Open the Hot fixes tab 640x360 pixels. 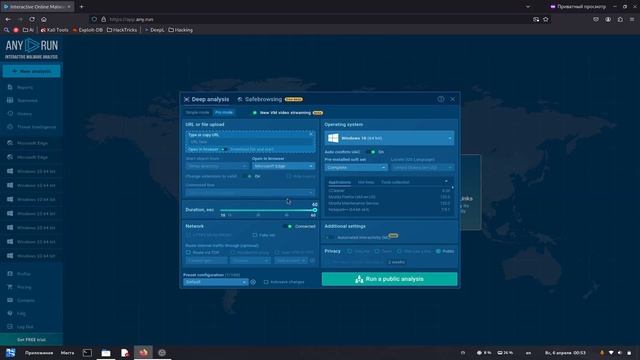coord(366,182)
